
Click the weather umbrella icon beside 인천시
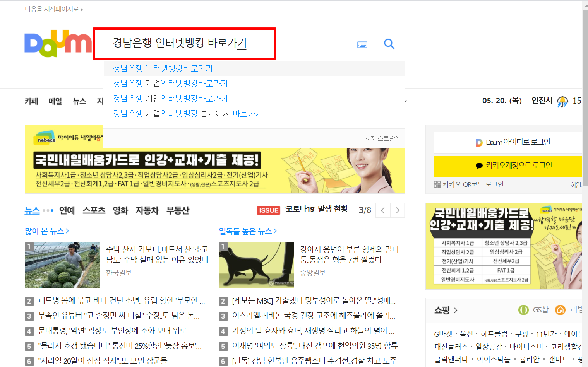click(x=562, y=101)
